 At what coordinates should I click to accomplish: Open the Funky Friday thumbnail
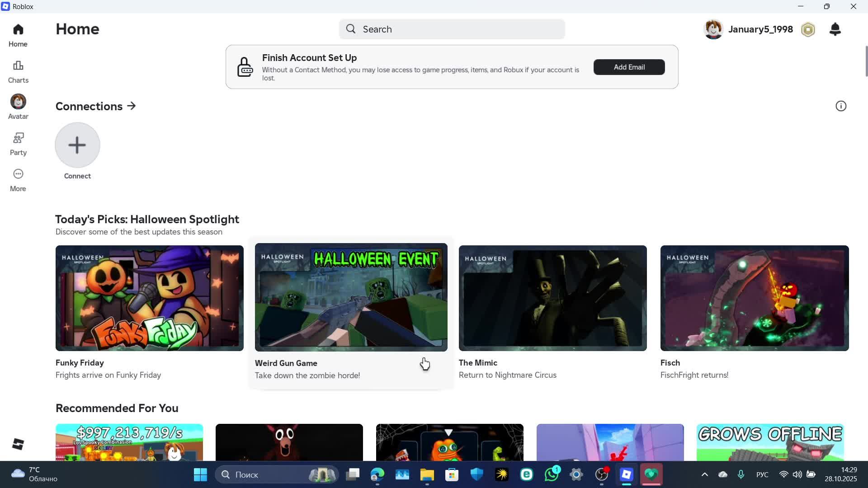coord(149,298)
